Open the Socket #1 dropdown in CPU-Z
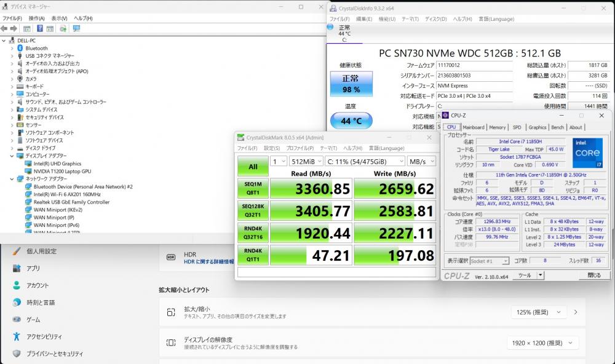This screenshot has height=364, width=615. pyautogui.click(x=489, y=261)
